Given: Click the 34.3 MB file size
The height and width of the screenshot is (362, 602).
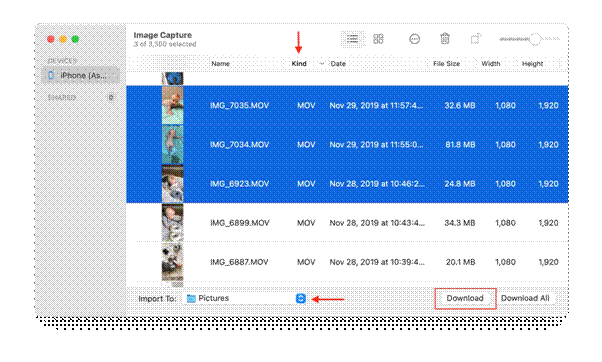Looking at the screenshot, I should [460, 223].
